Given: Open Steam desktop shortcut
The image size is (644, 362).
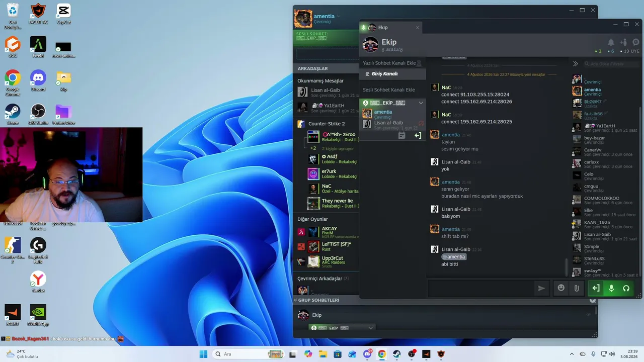Looking at the screenshot, I should click(x=13, y=114).
